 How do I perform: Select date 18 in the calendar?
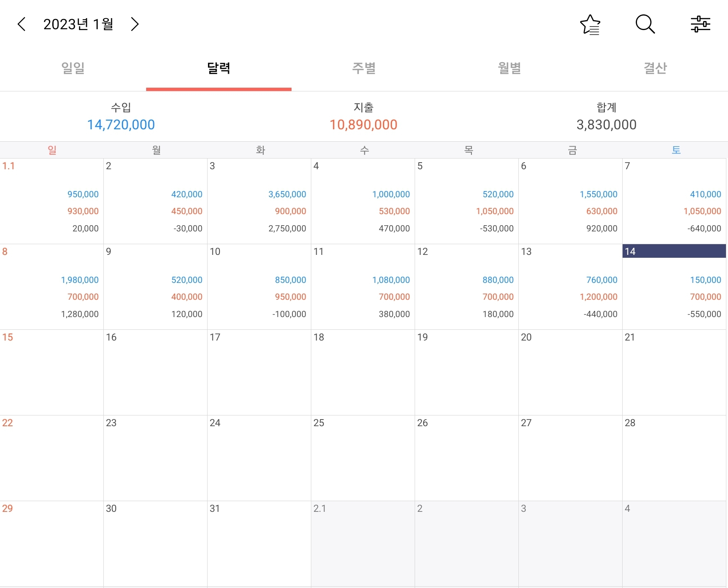[363, 372]
